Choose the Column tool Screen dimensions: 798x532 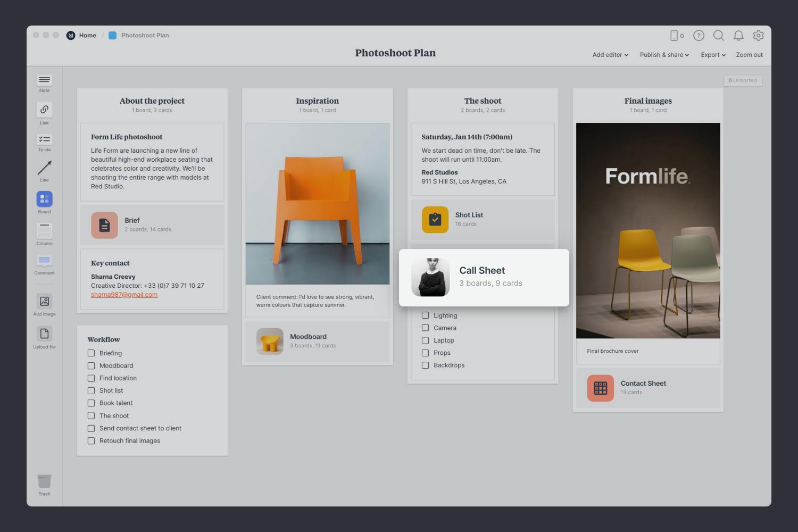(44, 231)
